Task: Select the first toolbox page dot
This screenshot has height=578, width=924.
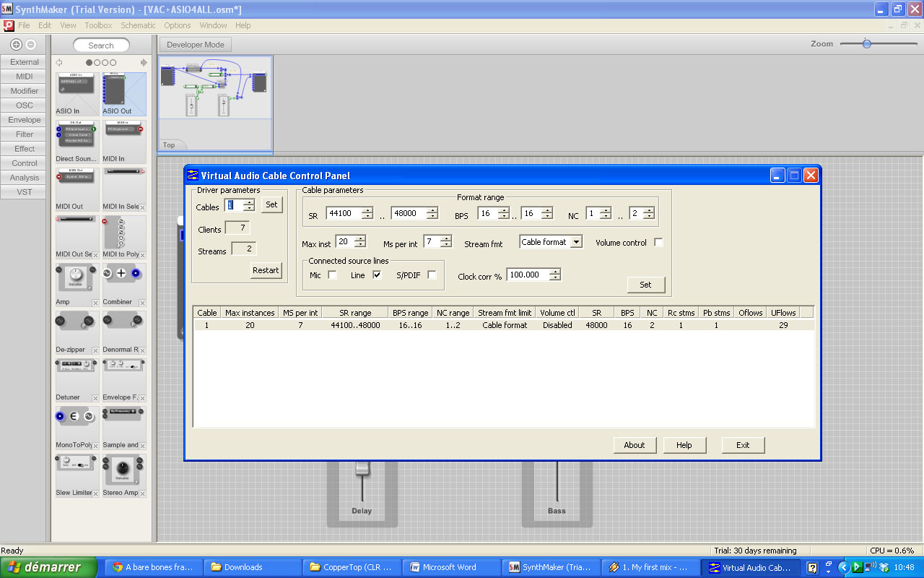Action: (x=90, y=63)
